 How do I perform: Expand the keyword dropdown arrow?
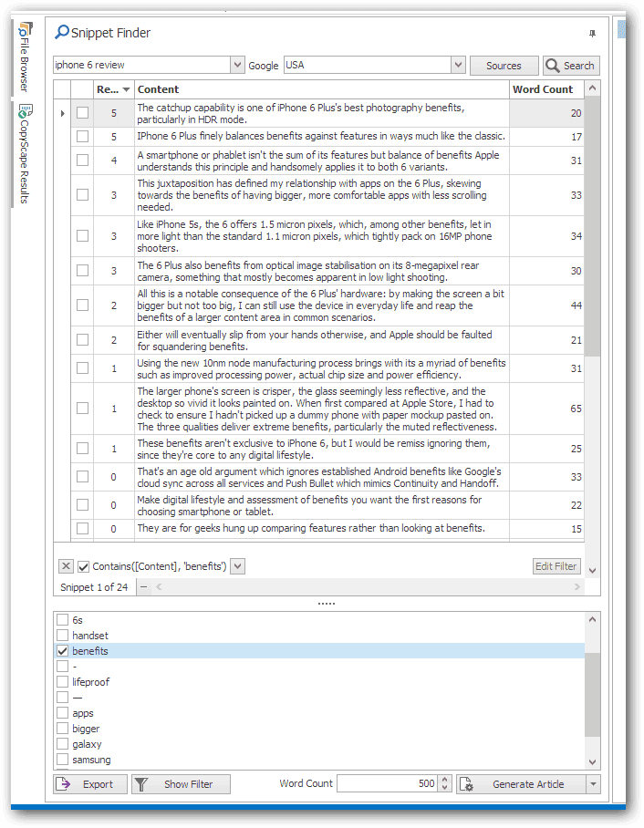(238, 65)
